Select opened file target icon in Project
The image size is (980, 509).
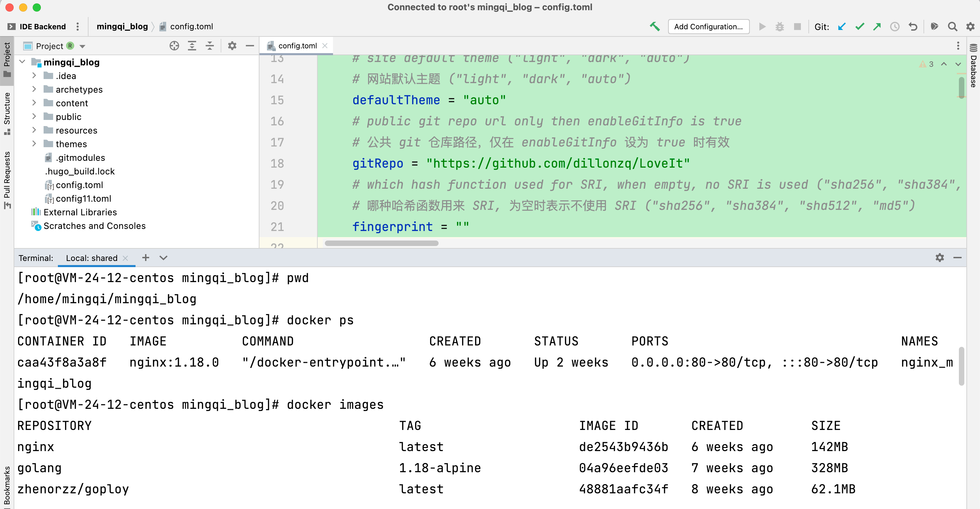[x=174, y=46]
